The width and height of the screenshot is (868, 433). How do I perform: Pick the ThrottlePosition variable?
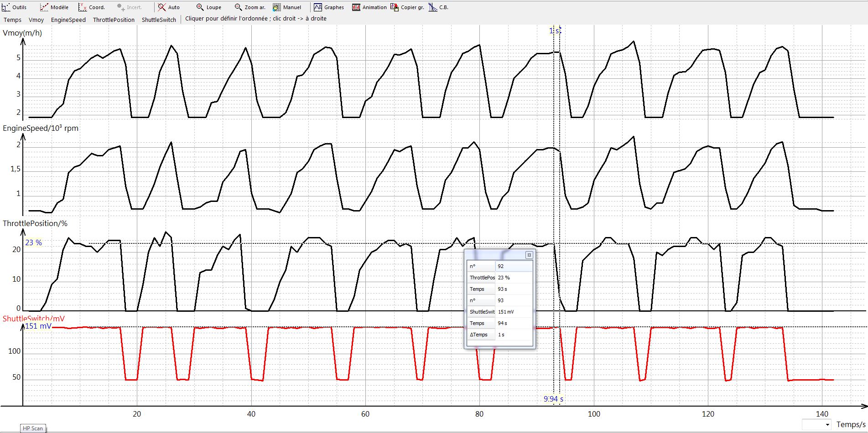pyautogui.click(x=114, y=20)
